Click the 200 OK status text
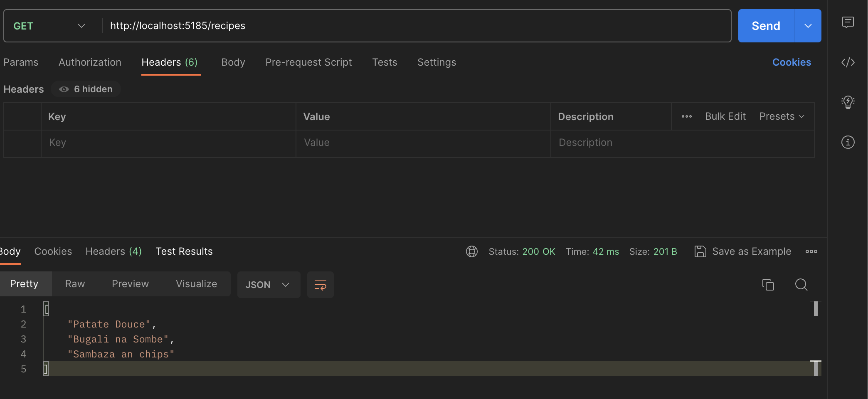Image resolution: width=868 pixels, height=399 pixels. 539,251
